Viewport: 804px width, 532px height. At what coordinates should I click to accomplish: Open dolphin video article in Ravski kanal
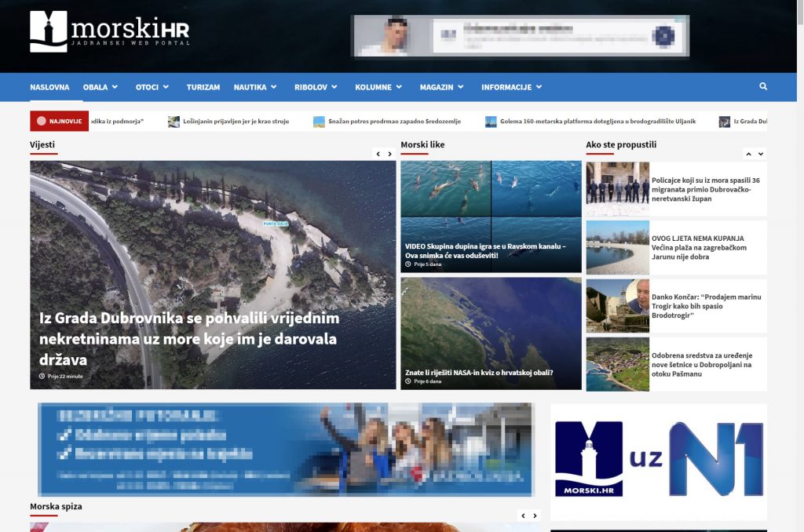click(485, 250)
